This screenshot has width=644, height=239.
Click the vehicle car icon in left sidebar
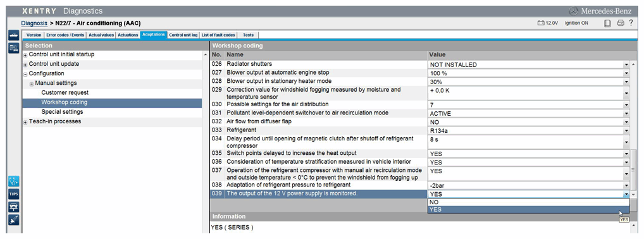click(x=13, y=35)
